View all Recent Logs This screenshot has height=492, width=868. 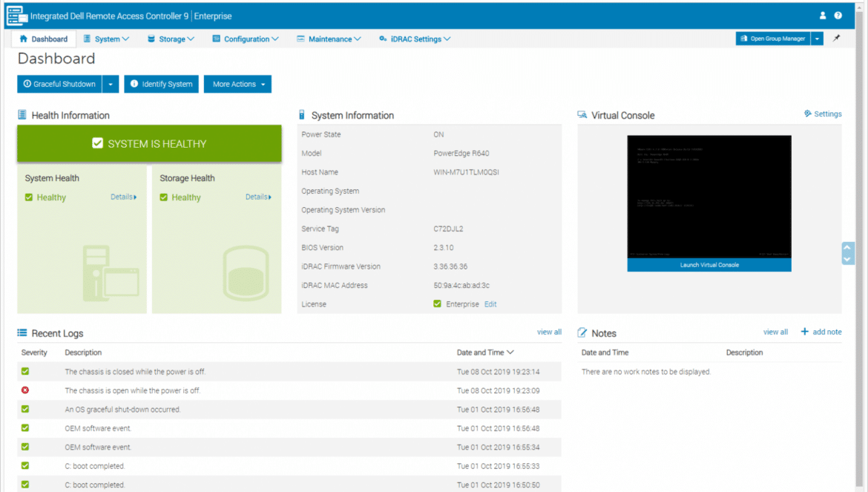[549, 332]
